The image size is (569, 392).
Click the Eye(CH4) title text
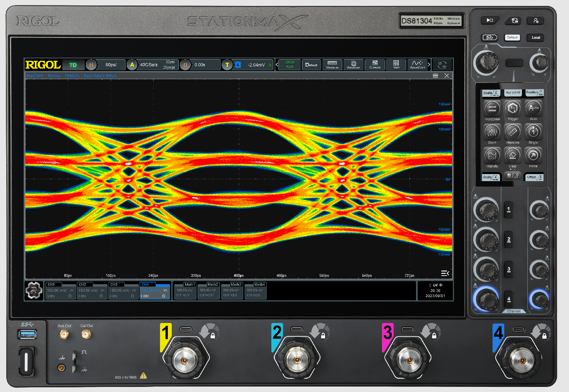[x=35, y=76]
